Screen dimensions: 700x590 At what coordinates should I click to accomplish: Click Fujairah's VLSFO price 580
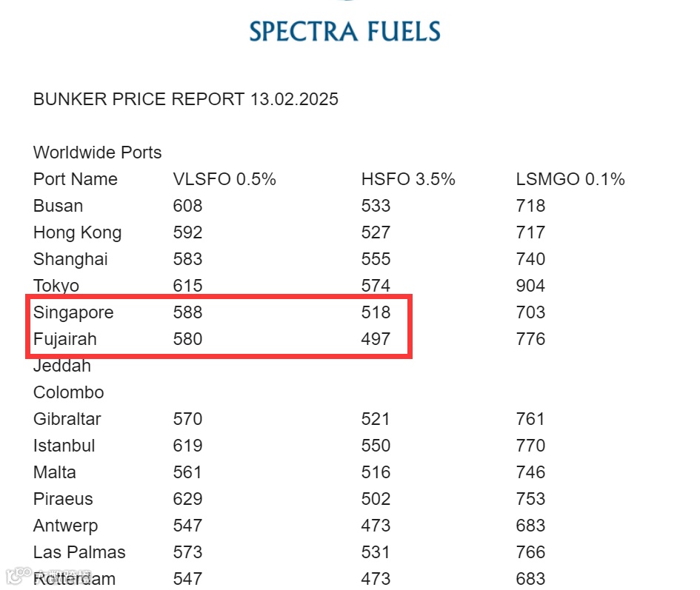coord(188,339)
